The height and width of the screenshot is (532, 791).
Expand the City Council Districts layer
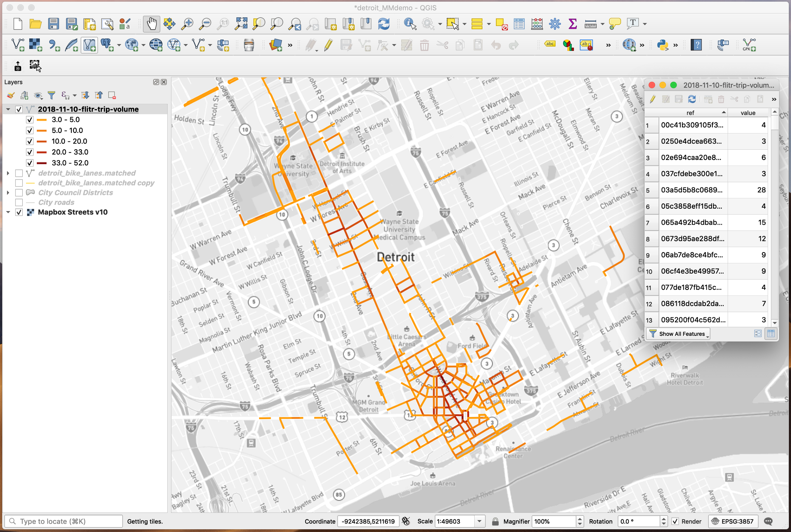8,193
